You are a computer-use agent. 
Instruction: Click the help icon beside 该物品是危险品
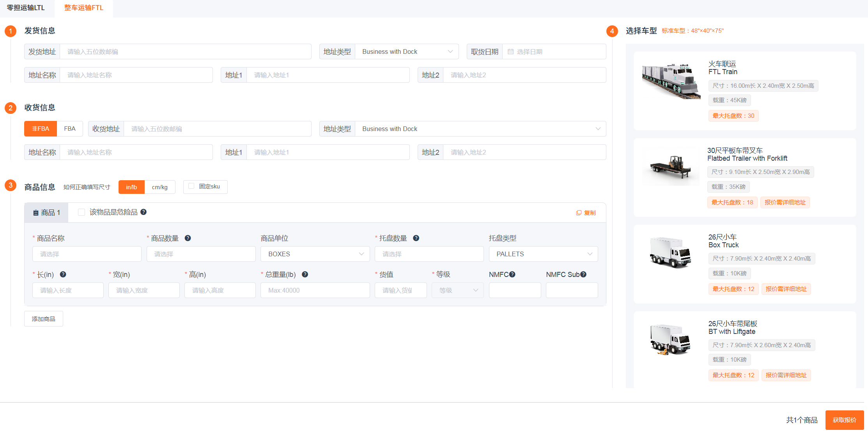click(x=143, y=212)
